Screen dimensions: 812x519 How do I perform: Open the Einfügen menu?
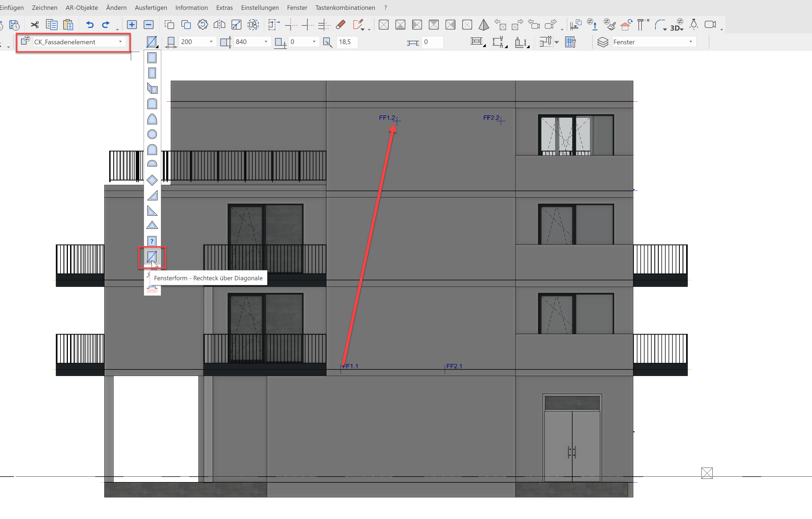point(12,7)
